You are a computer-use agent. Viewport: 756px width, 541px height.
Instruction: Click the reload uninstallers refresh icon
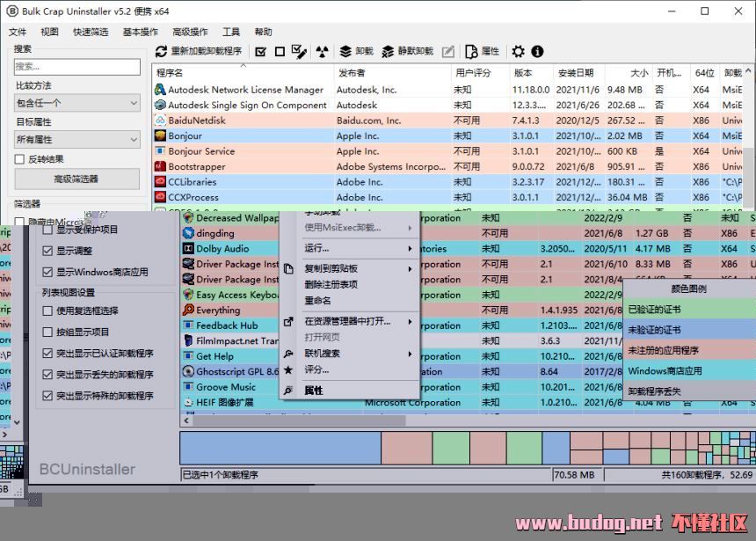pyautogui.click(x=161, y=52)
